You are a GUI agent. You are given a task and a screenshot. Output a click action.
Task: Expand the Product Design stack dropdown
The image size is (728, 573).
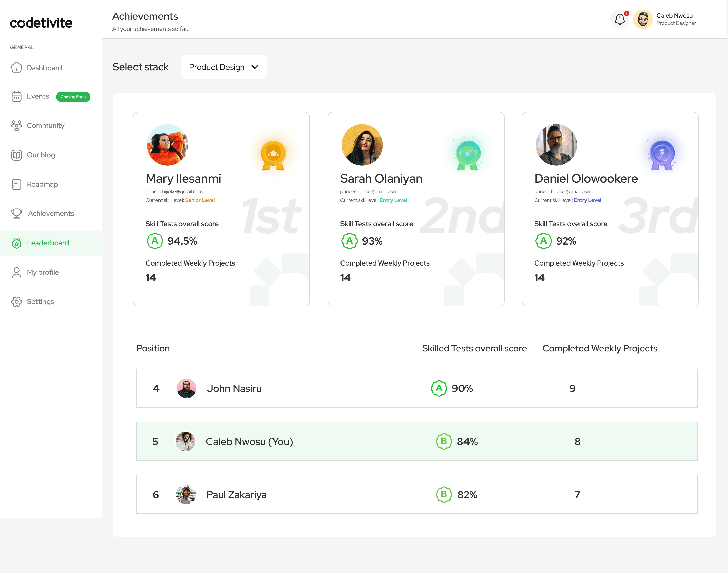tap(224, 67)
